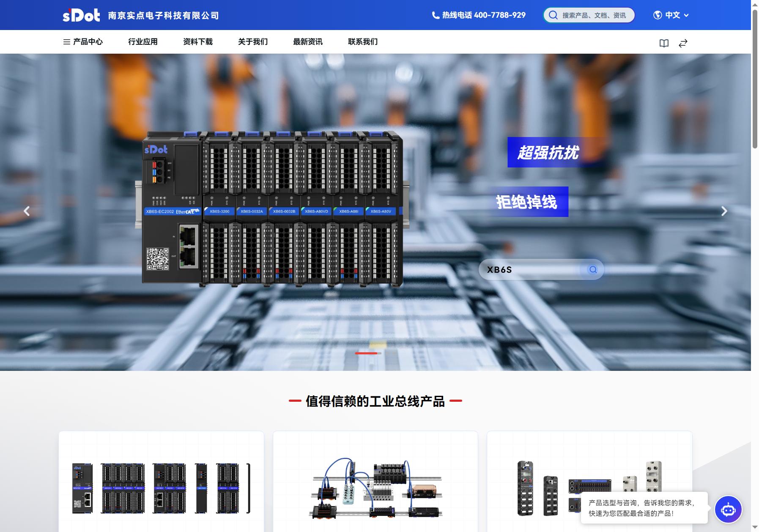
Task: Open the chatbot assistant robot icon
Action: coord(728,510)
